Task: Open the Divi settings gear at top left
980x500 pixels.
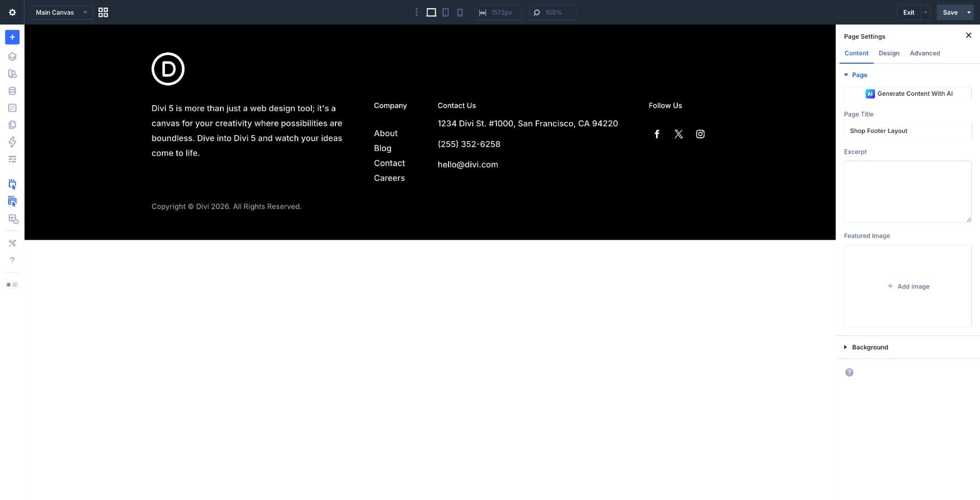Action: click(12, 12)
